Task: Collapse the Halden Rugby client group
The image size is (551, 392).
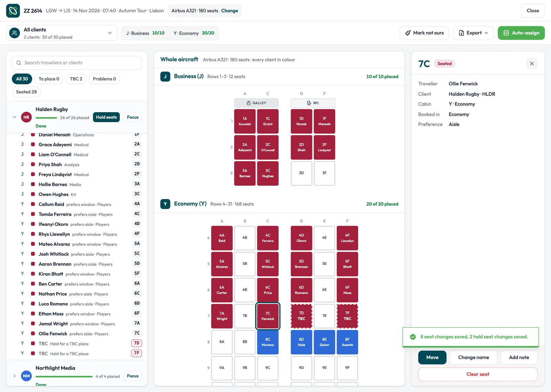Action: 14,117
